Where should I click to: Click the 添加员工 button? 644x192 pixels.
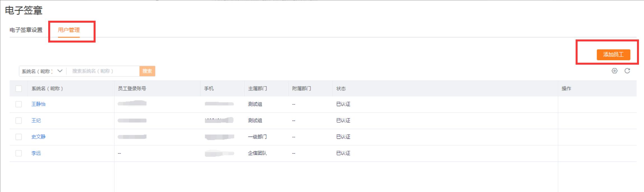[x=613, y=55]
